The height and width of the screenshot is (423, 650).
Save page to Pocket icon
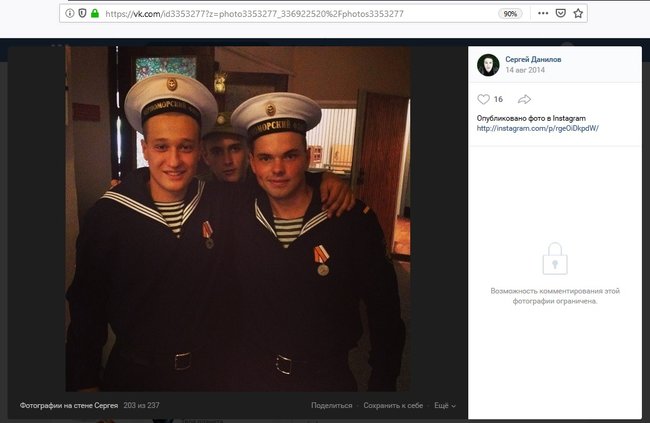tap(560, 13)
